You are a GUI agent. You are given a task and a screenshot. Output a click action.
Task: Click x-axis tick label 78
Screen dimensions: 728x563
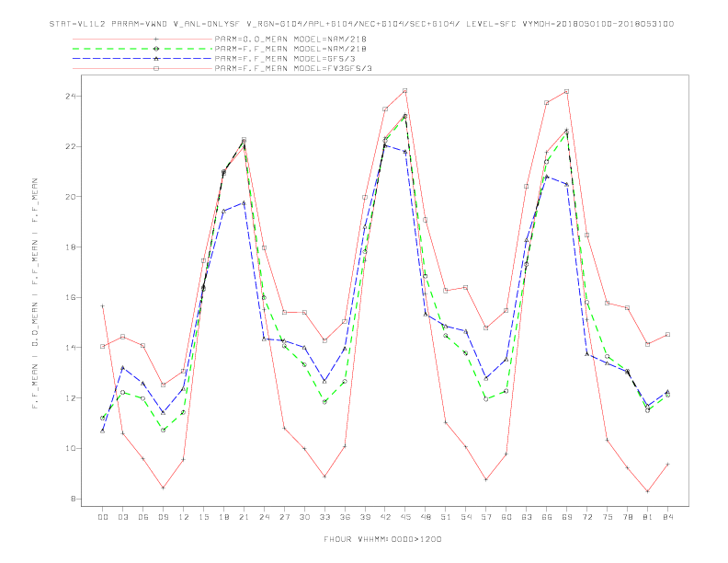[627, 517]
